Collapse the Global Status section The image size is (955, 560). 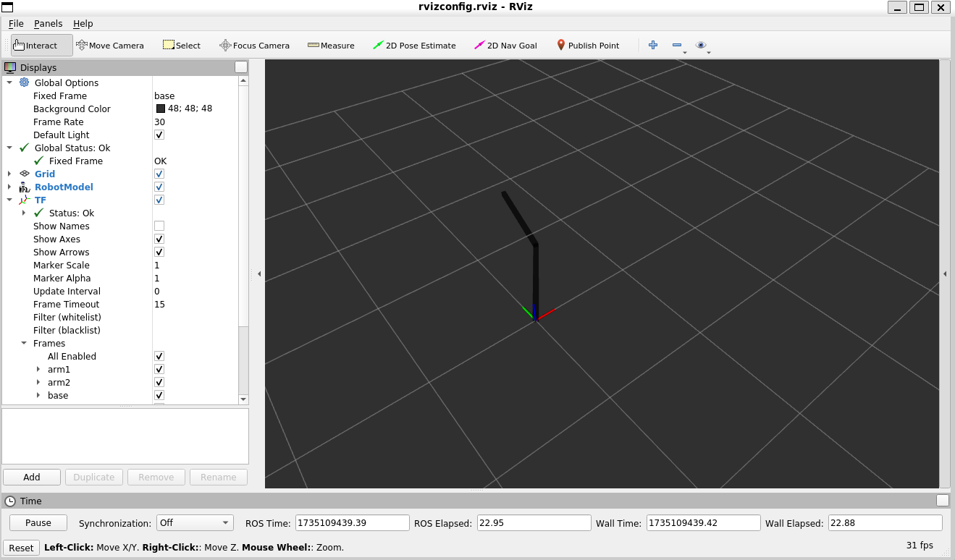(x=9, y=148)
